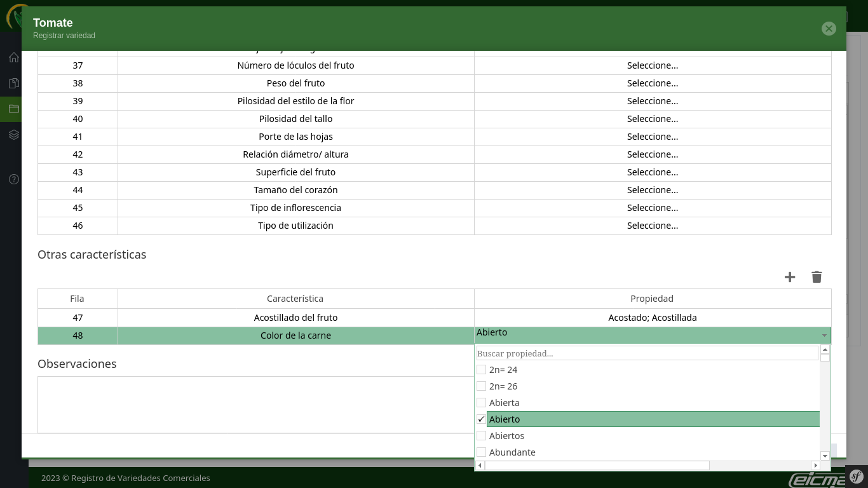This screenshot has height=488, width=868.
Task: Close the Tomate dialog with X icon
Action: click(x=829, y=29)
